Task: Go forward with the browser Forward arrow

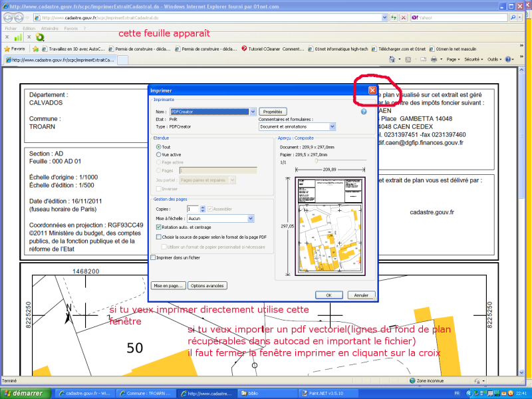Action: 19,17
